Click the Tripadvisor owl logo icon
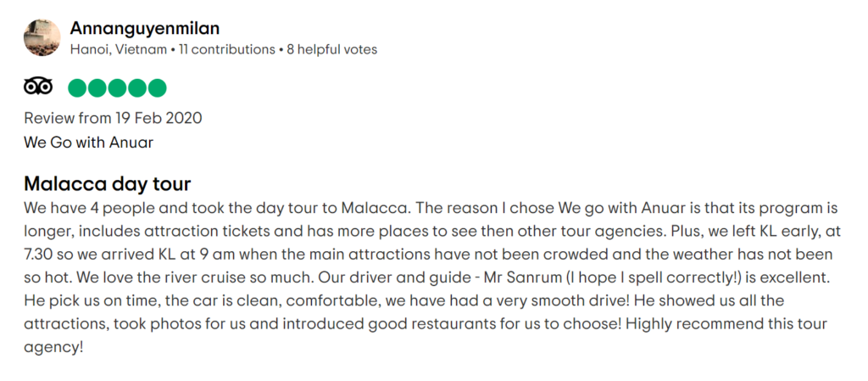 [38, 87]
